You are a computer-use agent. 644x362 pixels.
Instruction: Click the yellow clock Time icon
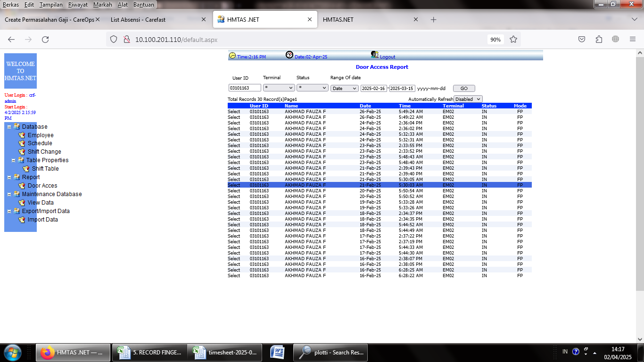[x=232, y=55]
